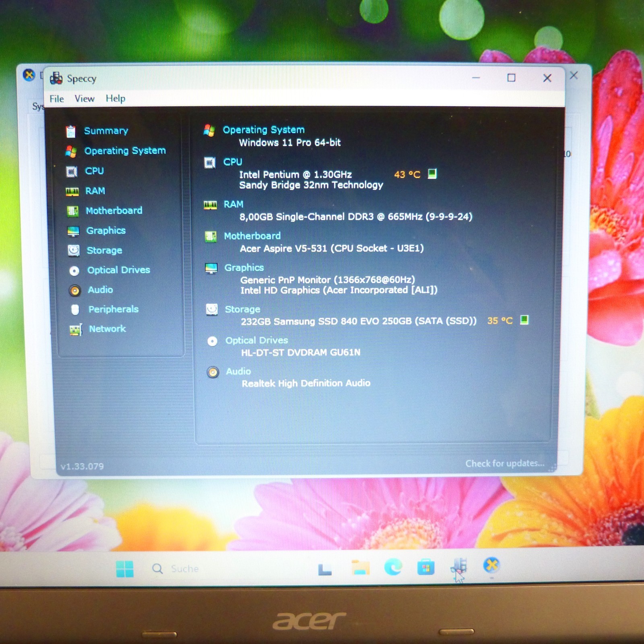Viewport: 644px width, 644px height.
Task: Select Operating System in the sidebar
Action: pyautogui.click(x=125, y=151)
